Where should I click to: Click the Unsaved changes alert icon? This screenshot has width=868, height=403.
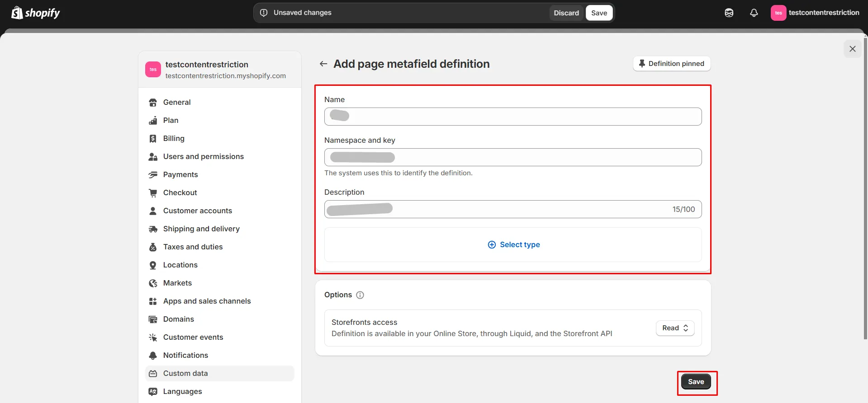264,13
